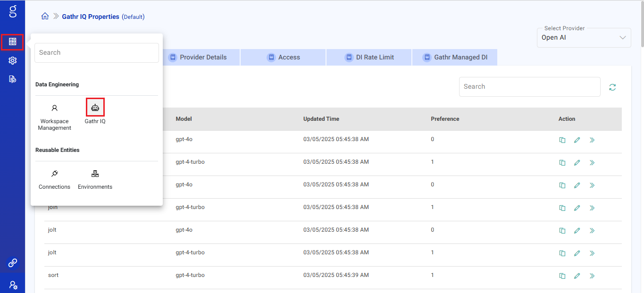
Task: Click the link icon in bottom sidebar
Action: point(13,263)
